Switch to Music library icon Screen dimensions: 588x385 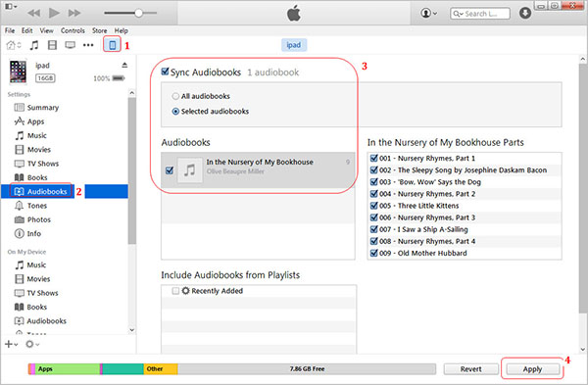tap(34, 45)
